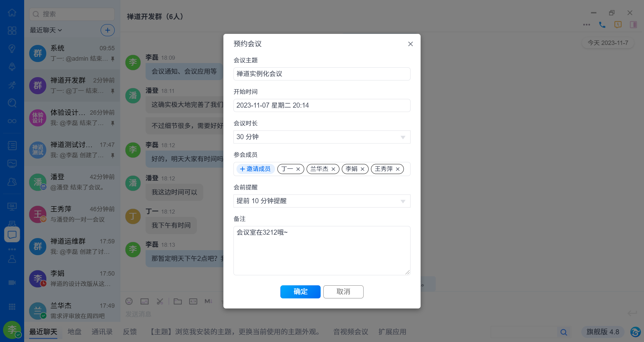644x342 pixels.
Task: Click the 旗舰版 4.8 version badge
Action: pos(603,332)
